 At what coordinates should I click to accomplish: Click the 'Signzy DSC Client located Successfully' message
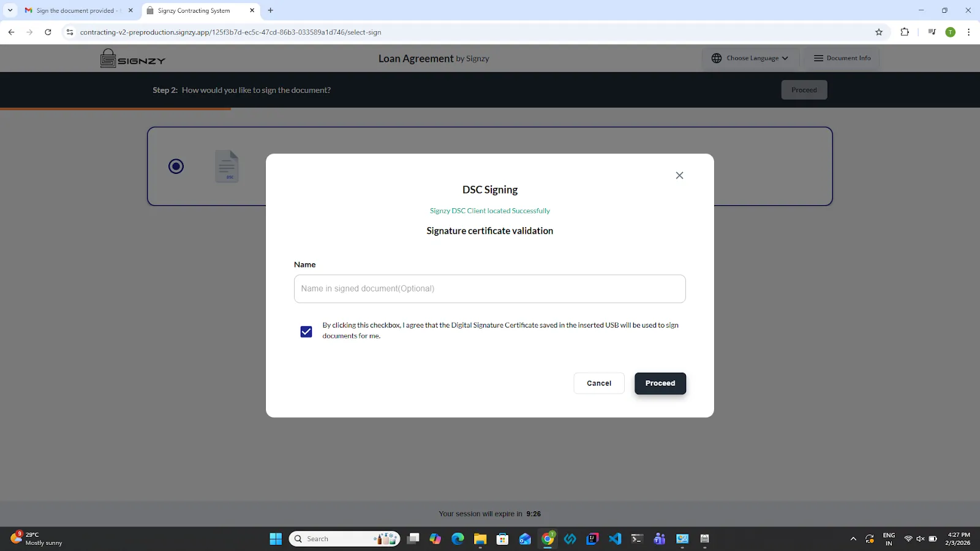tap(489, 211)
